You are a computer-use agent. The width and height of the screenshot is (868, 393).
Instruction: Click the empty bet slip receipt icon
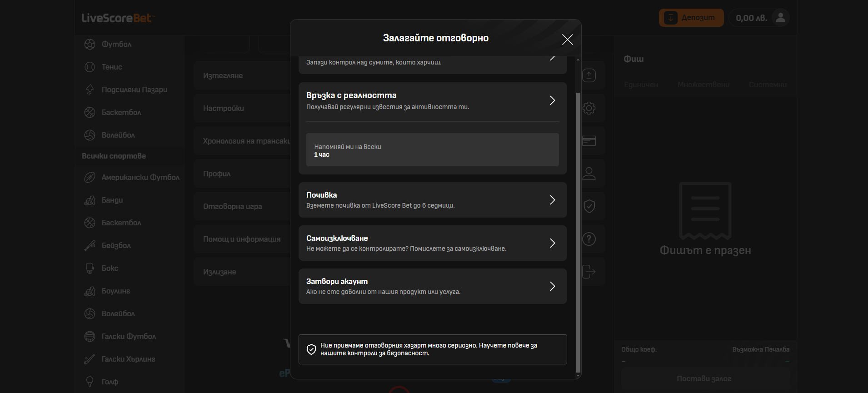705,210
